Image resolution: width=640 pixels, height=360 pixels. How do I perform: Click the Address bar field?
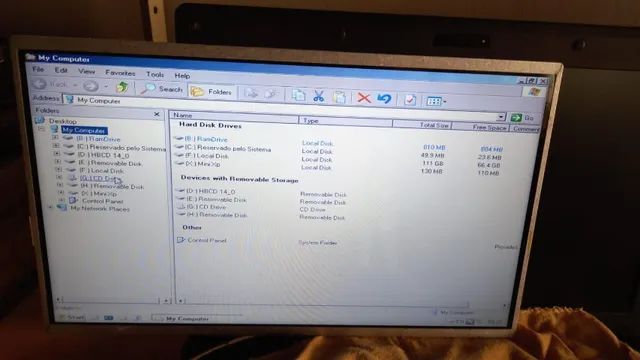pos(282,108)
